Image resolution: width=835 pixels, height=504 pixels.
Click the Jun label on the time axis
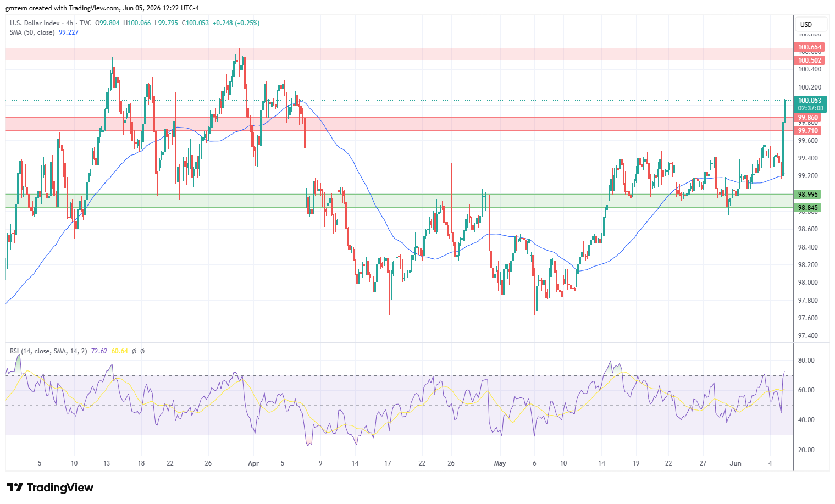pos(736,463)
